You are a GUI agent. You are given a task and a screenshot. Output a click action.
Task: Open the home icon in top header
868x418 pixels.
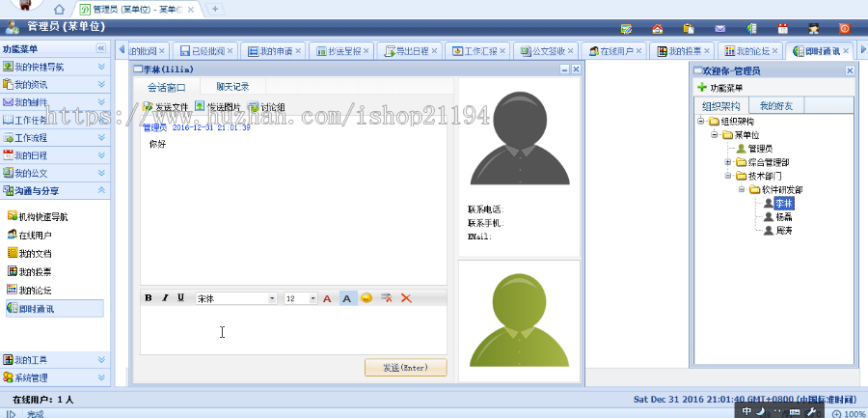(657, 28)
